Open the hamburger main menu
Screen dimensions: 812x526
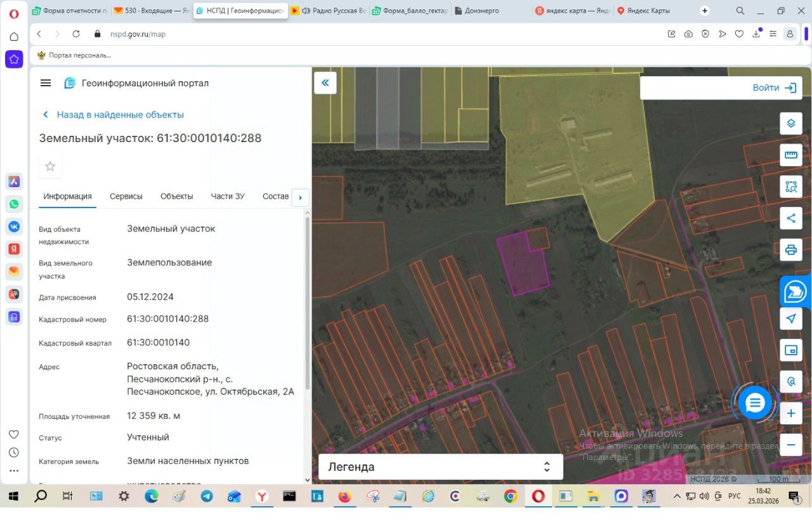pyautogui.click(x=46, y=83)
